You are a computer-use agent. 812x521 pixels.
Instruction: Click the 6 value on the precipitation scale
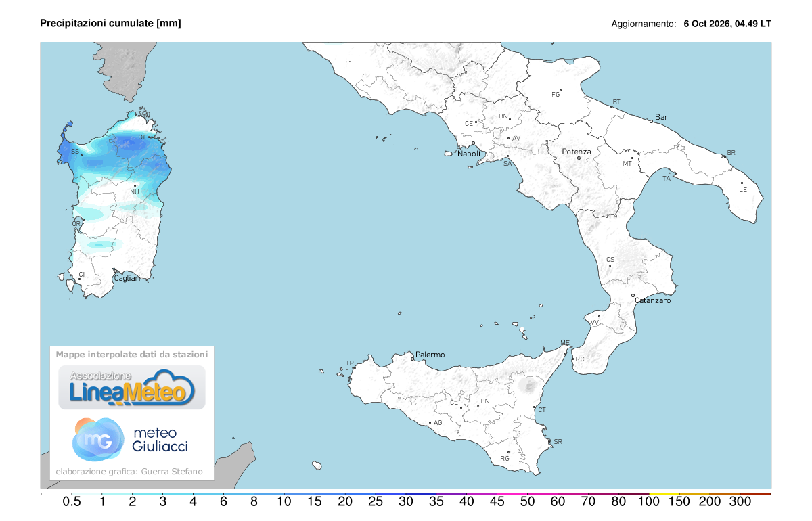tap(224, 502)
